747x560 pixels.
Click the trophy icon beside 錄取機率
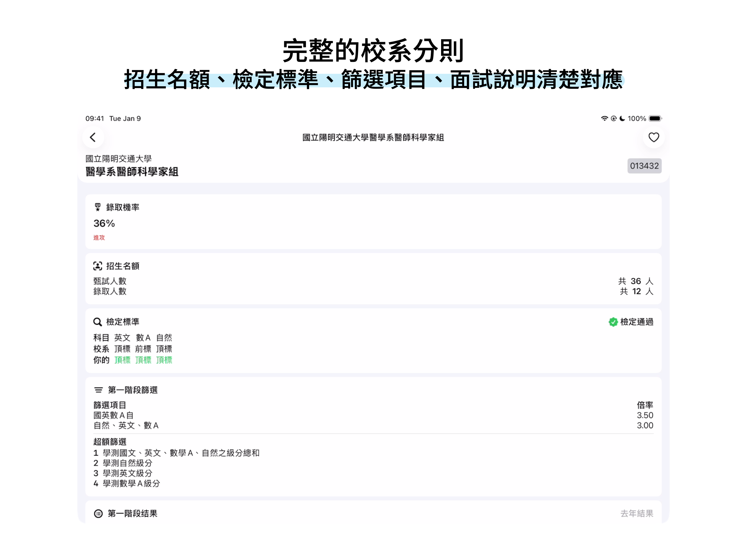[98, 207]
